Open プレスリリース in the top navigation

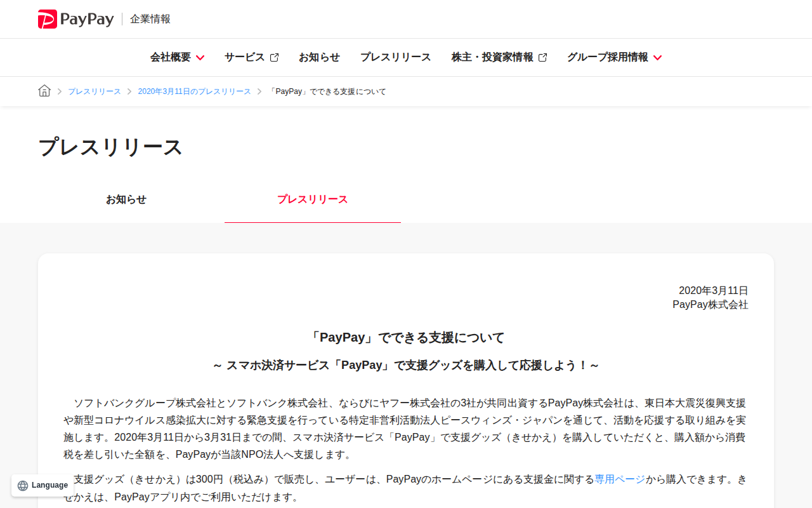click(395, 57)
